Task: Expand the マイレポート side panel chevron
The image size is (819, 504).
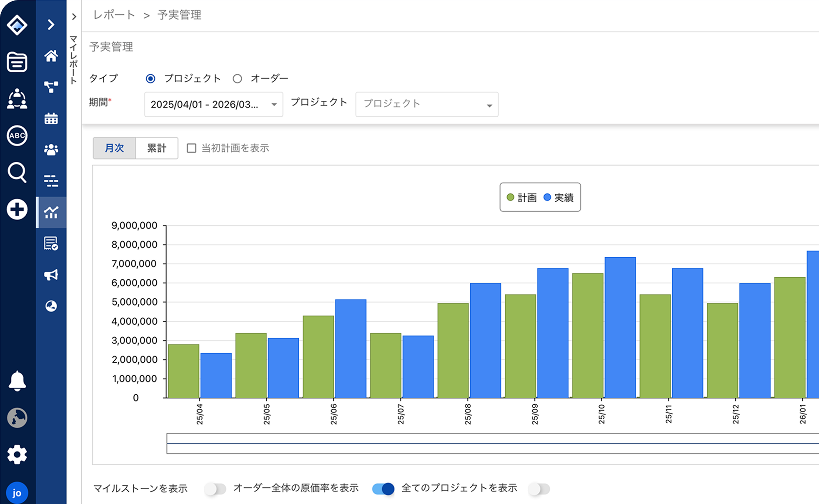Action: click(74, 17)
